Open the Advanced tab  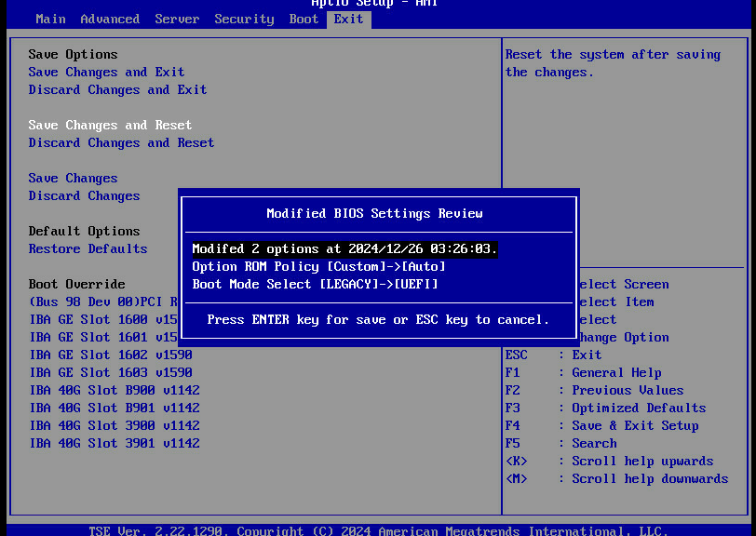click(x=110, y=20)
